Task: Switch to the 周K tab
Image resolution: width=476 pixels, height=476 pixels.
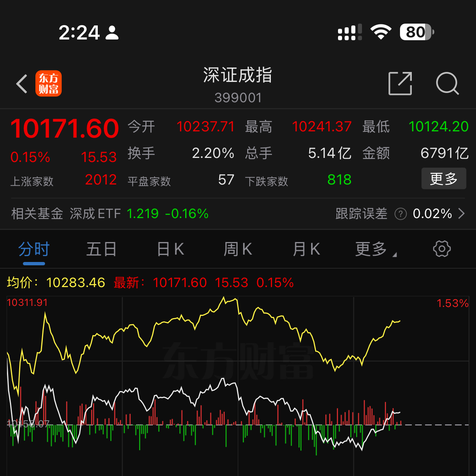Action: [x=238, y=249]
